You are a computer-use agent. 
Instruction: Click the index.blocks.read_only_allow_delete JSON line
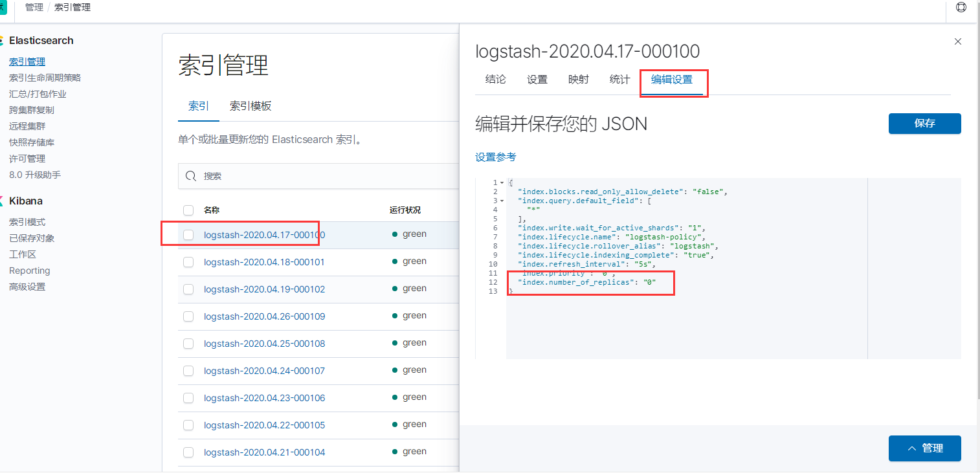623,192
